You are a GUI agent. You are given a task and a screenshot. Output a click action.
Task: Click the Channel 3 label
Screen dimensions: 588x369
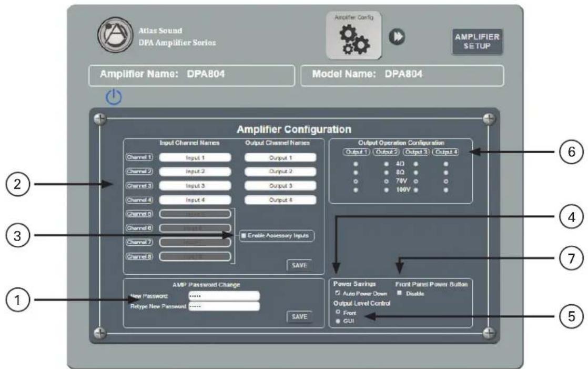click(139, 186)
